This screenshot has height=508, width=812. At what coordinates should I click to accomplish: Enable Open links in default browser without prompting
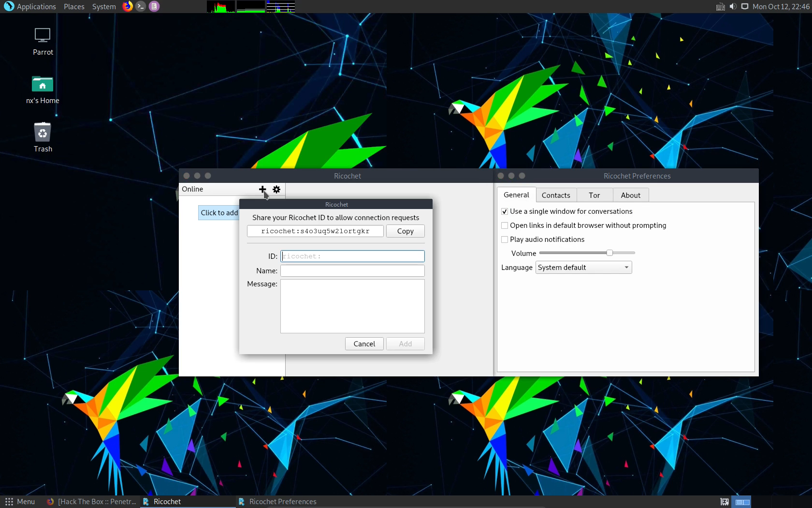pyautogui.click(x=505, y=225)
